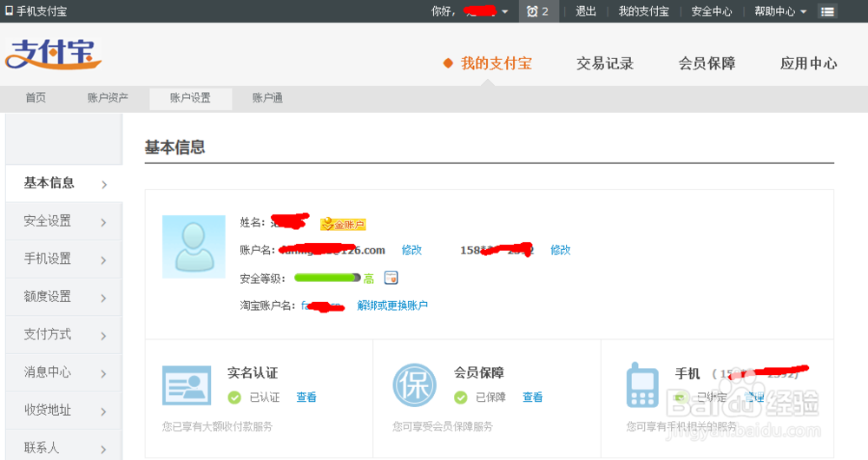Click the 手机 mobile phone icon

click(642, 385)
